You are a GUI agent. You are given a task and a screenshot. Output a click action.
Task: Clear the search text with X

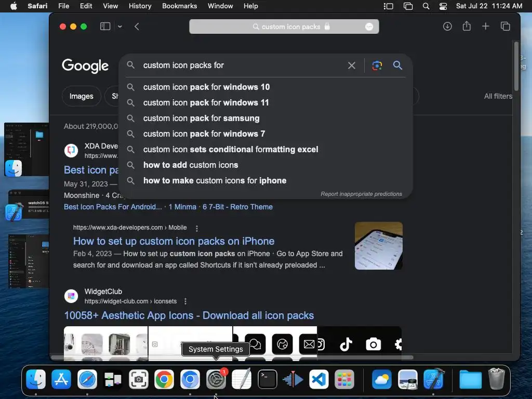(x=352, y=65)
